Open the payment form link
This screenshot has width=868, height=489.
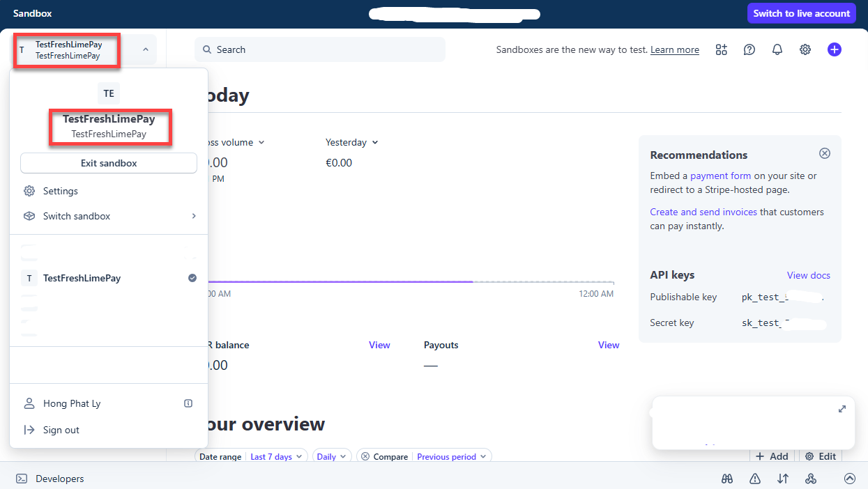click(x=720, y=176)
